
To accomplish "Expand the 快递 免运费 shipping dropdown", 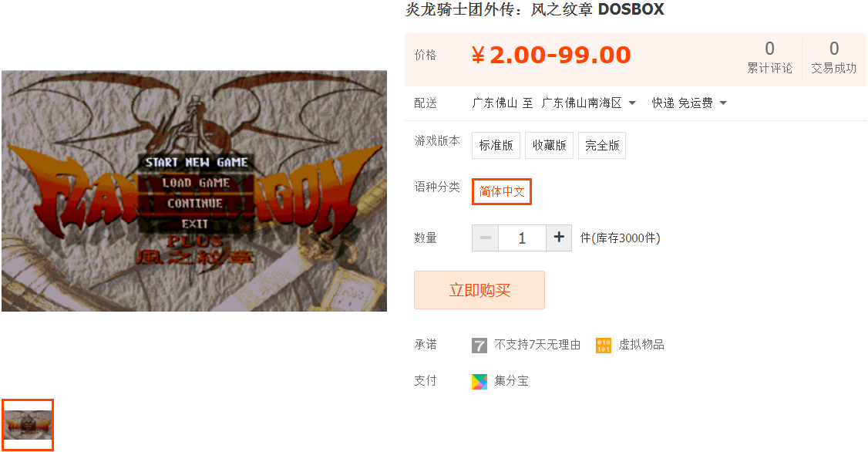I will coord(688,103).
